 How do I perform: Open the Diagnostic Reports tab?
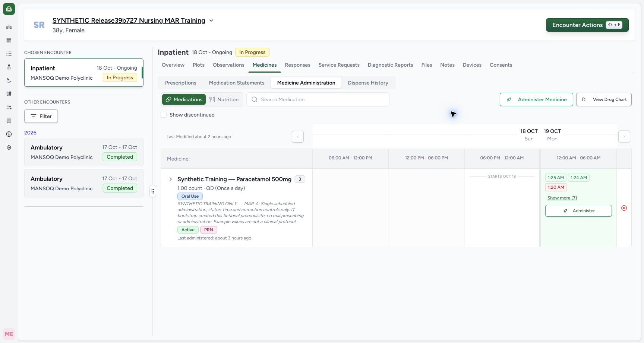[390, 65]
